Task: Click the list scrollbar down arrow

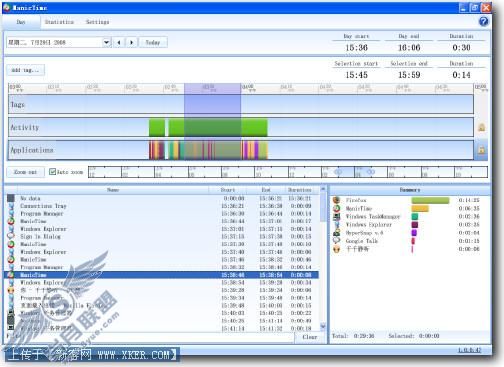Action: pos(323,326)
